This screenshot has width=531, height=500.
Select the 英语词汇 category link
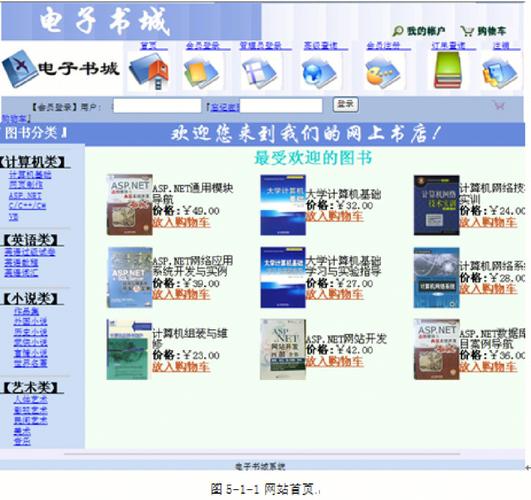click(x=21, y=273)
